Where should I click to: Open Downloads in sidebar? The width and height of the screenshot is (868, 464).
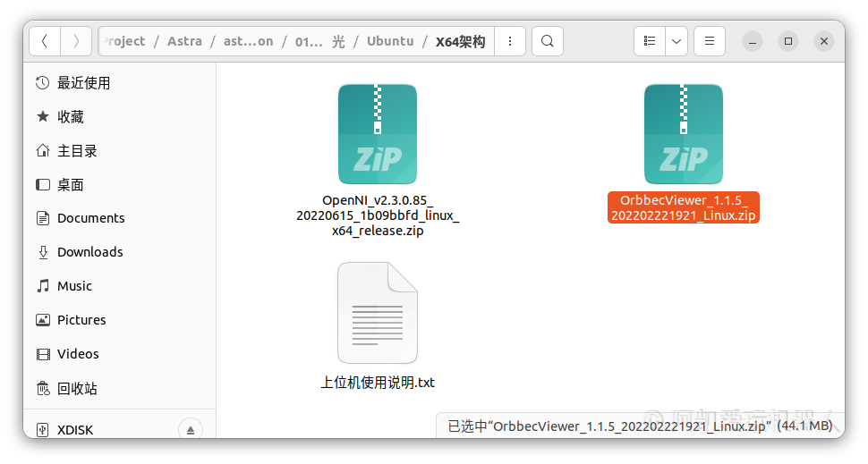[x=119, y=252]
